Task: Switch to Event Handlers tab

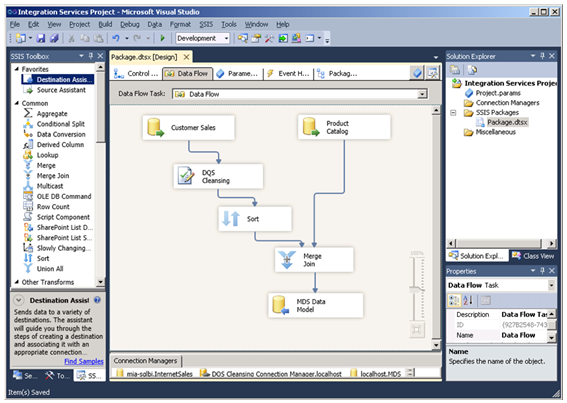Action: coord(288,73)
